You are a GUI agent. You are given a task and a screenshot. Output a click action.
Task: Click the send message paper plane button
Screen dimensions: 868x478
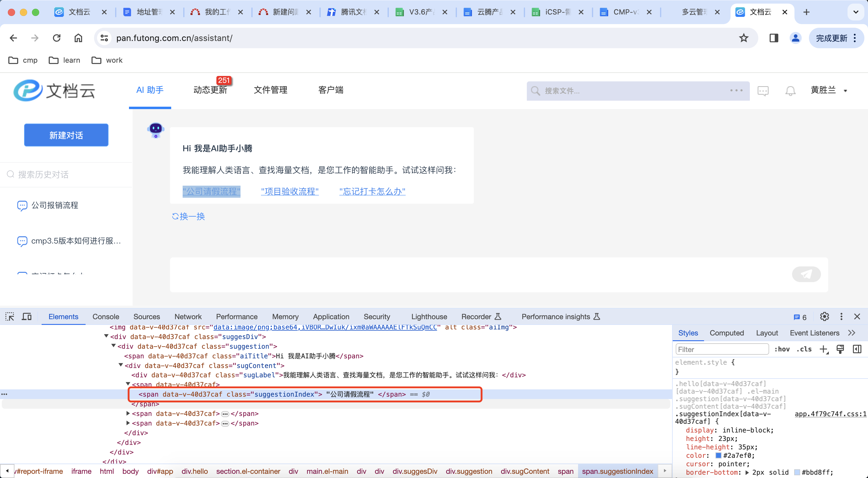pos(806,274)
